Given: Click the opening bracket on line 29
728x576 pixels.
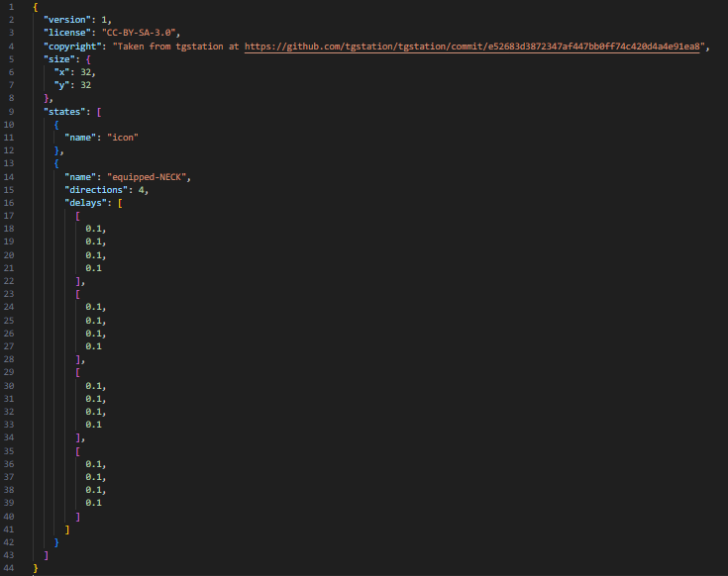Looking at the screenshot, I should click(x=78, y=372).
